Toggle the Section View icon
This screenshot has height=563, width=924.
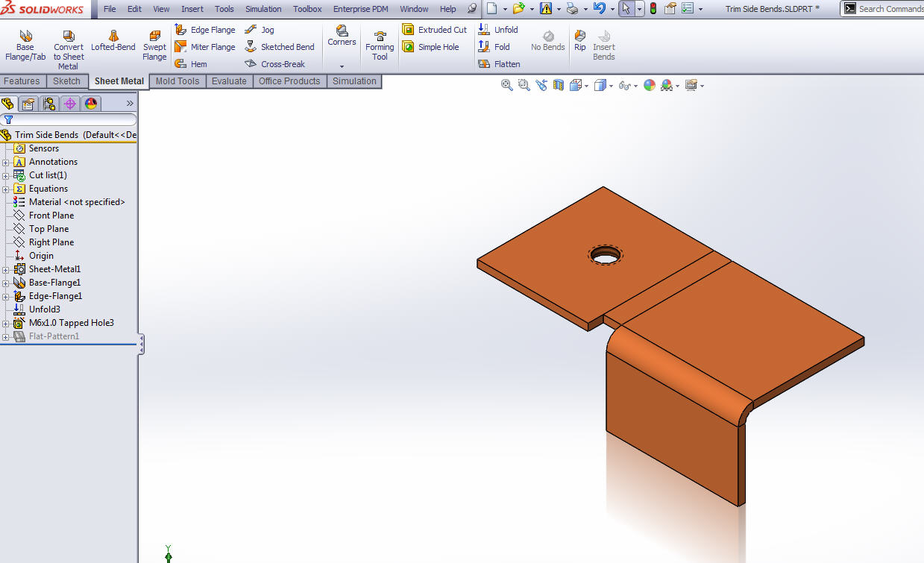pyautogui.click(x=558, y=86)
